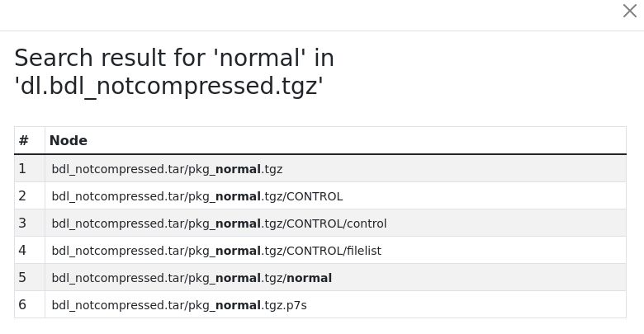The image size is (644, 334).
Task: Select the pkg_normal.tgz result in row 1
Action: 167,169
